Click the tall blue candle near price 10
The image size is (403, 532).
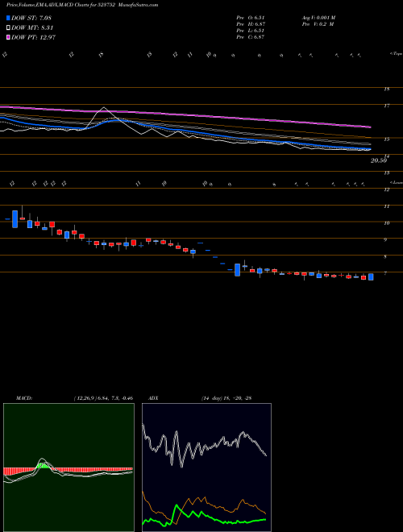point(15,218)
